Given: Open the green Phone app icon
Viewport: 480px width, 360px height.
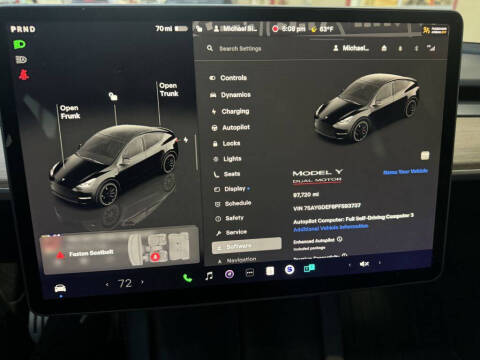Looking at the screenshot, I should point(187,278).
